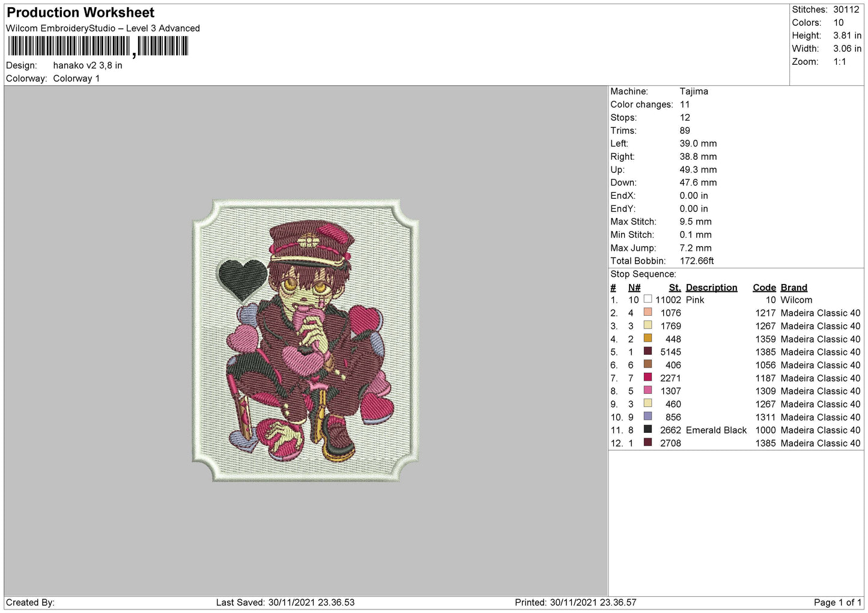Click the Trims value 89
This screenshot has width=868, height=613.
(685, 130)
